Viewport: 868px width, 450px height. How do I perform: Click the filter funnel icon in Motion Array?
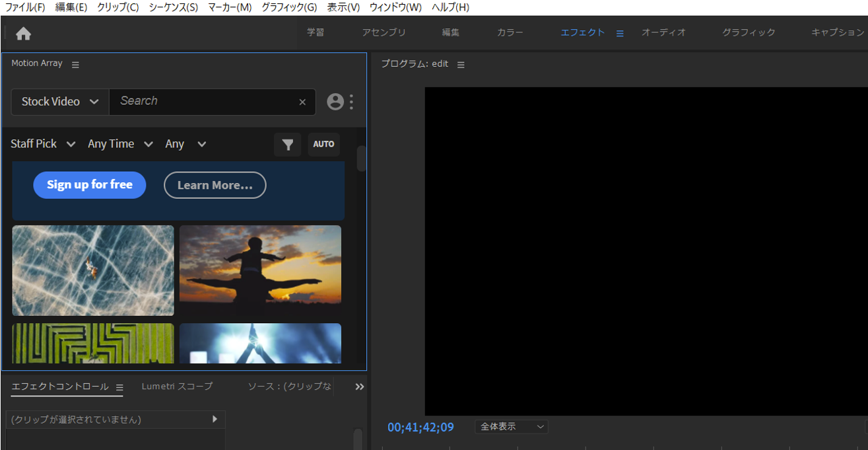coord(287,144)
